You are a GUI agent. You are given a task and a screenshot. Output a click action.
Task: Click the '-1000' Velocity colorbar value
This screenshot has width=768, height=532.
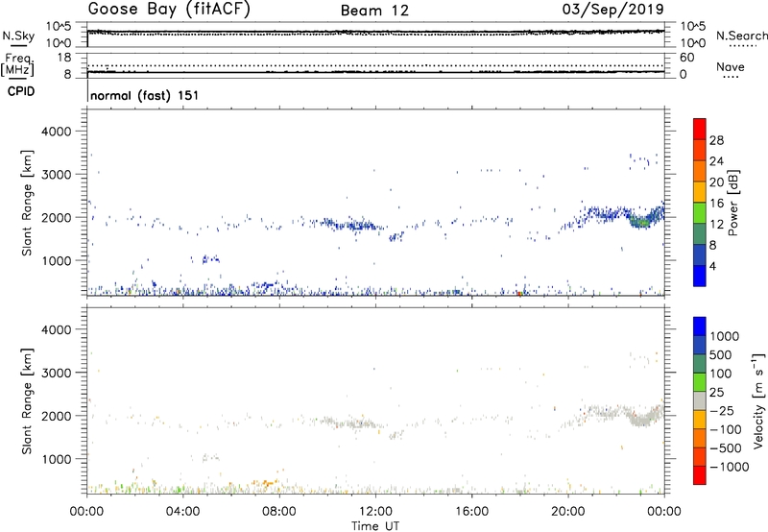click(730, 467)
